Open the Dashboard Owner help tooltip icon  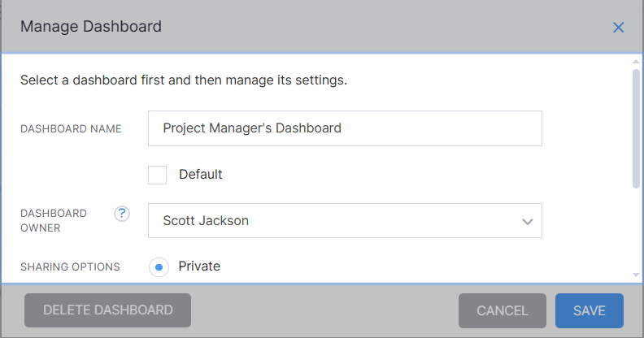tap(122, 214)
